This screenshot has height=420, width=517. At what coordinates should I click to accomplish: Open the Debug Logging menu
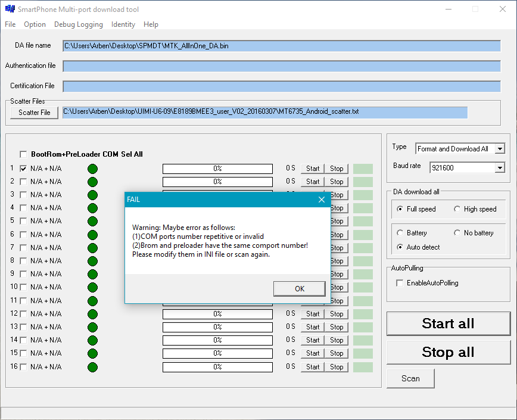(x=79, y=24)
